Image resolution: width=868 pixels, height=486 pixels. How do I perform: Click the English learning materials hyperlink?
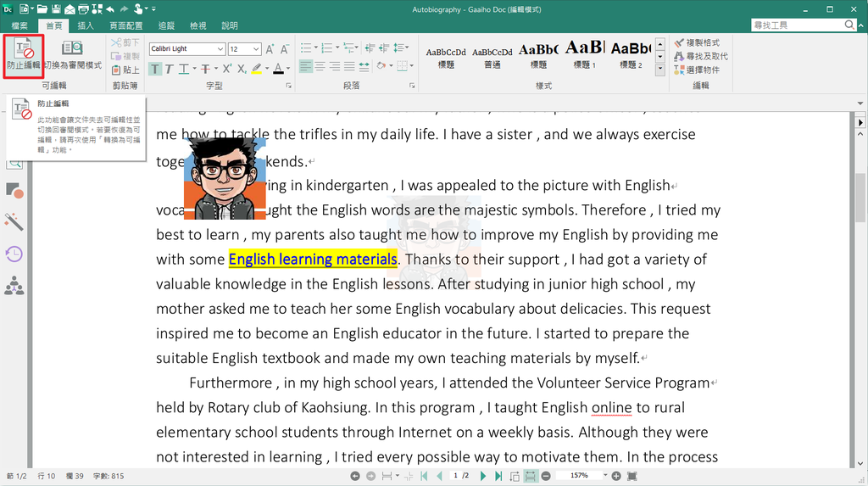tap(313, 260)
